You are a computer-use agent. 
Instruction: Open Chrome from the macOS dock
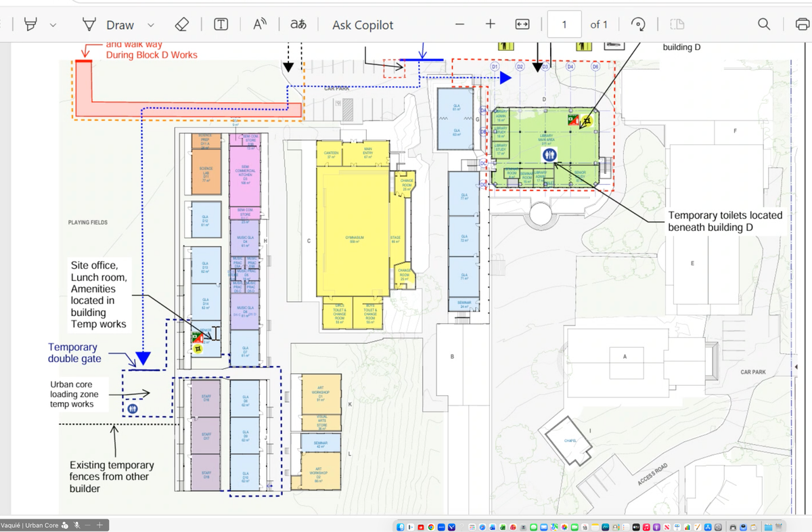pyautogui.click(x=431, y=527)
